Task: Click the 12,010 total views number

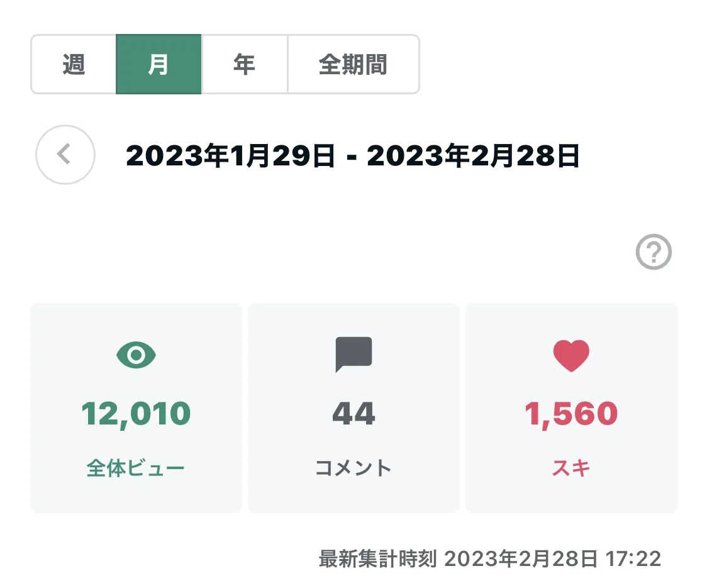Action: coord(136,414)
